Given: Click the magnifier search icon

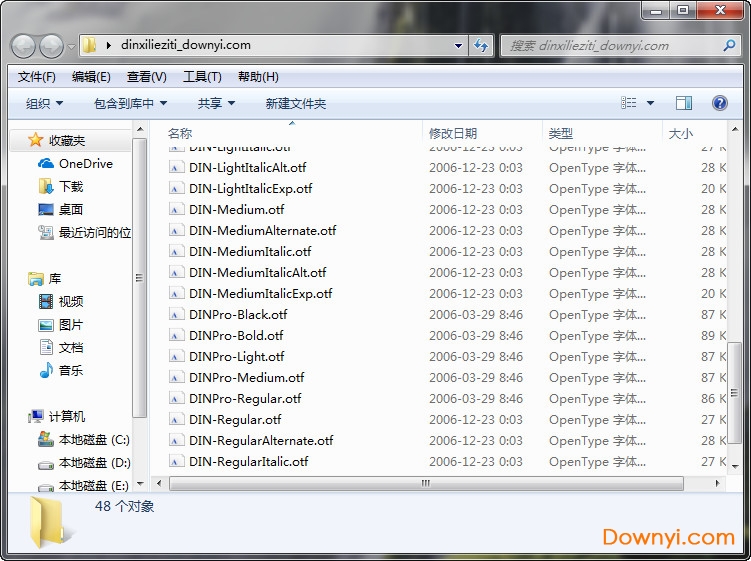Looking at the screenshot, I should click(729, 46).
